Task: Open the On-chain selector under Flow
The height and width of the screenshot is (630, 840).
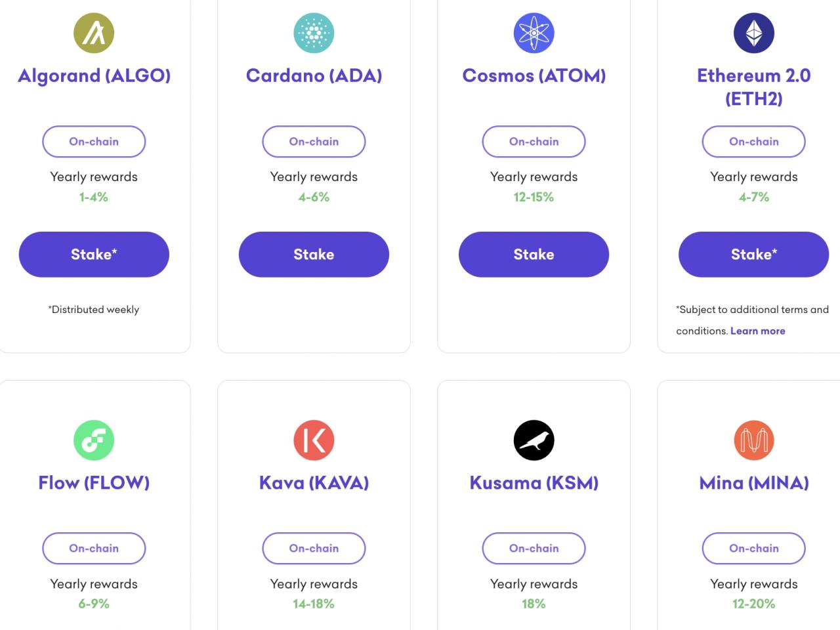Action: click(x=94, y=549)
